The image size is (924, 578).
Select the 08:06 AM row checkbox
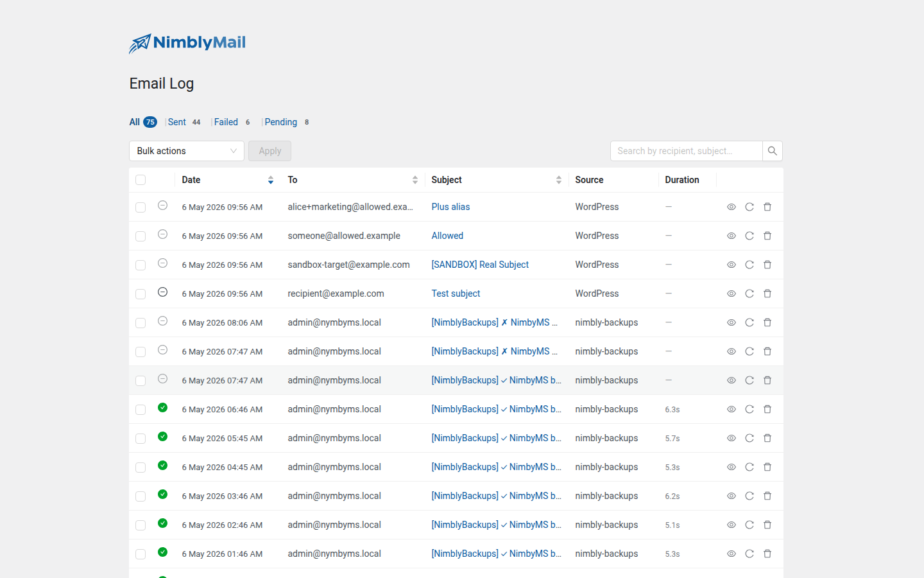(x=141, y=323)
